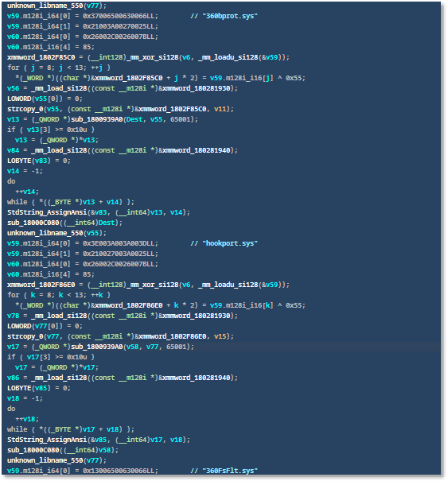This screenshot has height=481, width=448.
Task: Click xmmword_1802F86E0 on the _mm_xor_si128 assignment
Action: click(41, 285)
